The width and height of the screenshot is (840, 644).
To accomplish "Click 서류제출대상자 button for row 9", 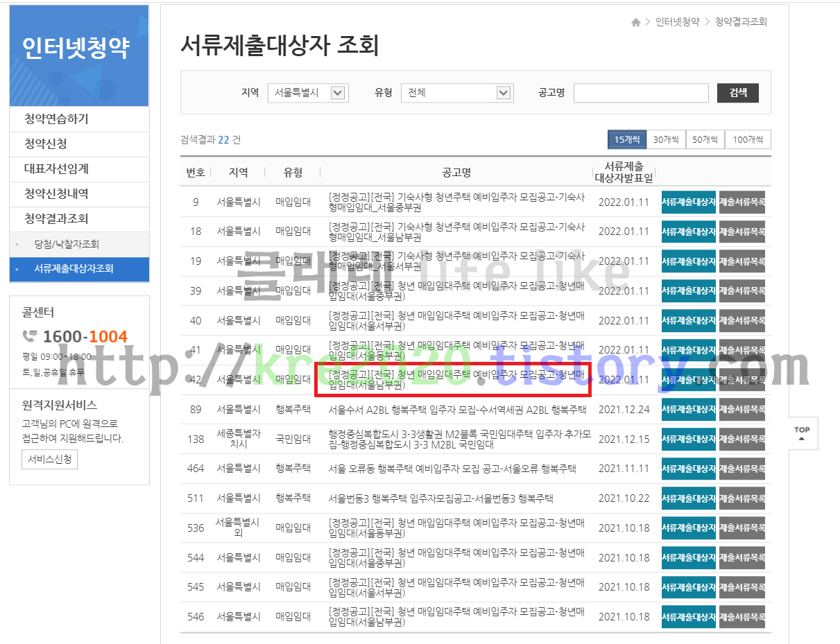I will point(689,202).
